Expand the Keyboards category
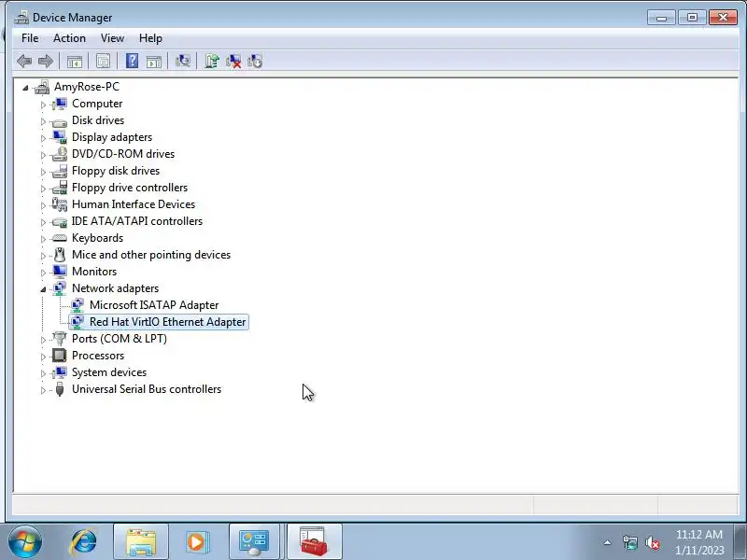The height and width of the screenshot is (560, 747). (x=43, y=239)
